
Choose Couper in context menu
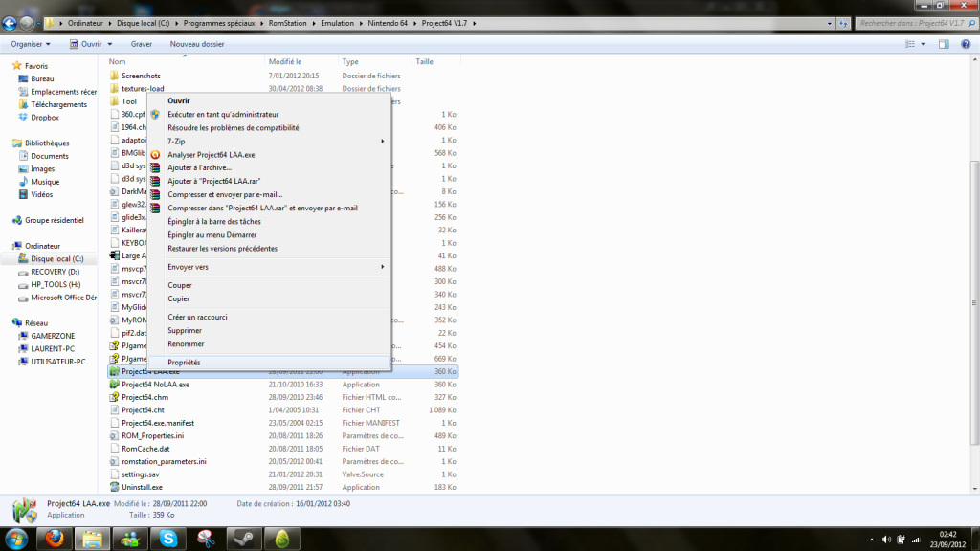click(x=269, y=285)
